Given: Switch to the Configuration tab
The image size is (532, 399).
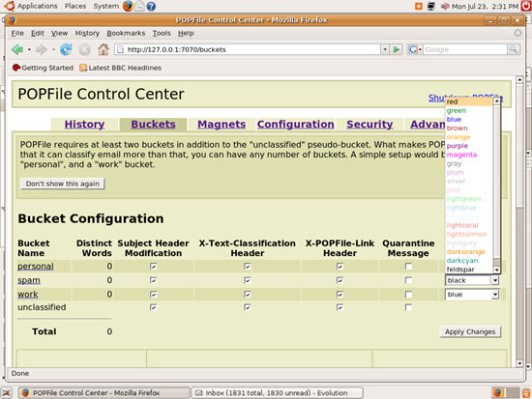Looking at the screenshot, I should coord(296,125).
